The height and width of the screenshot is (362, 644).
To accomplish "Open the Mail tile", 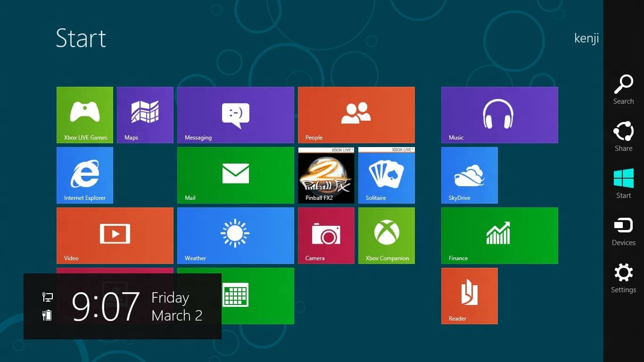I will [x=236, y=175].
